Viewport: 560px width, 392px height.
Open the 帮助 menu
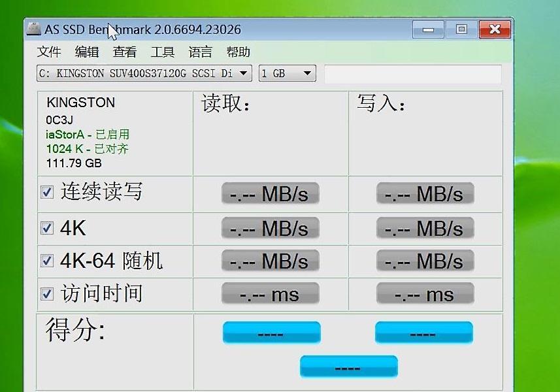pyautogui.click(x=238, y=52)
